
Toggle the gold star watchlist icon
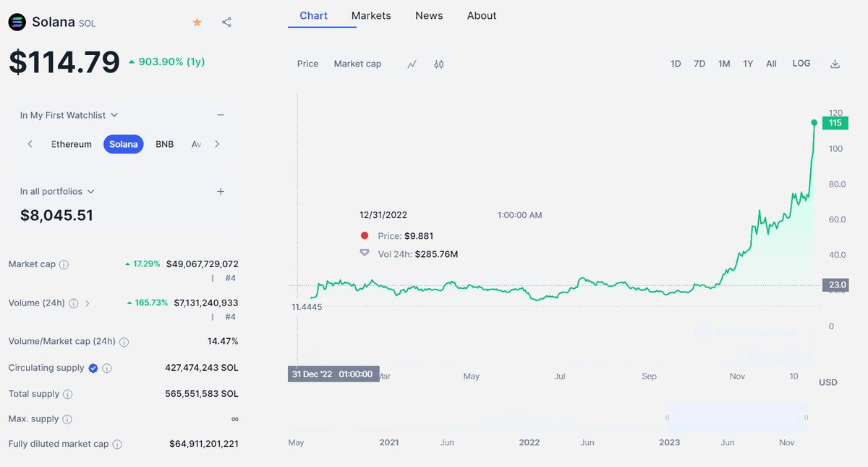197,22
